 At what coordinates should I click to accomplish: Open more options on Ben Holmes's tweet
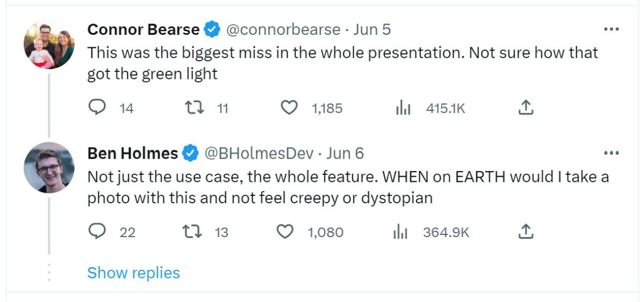point(611,153)
